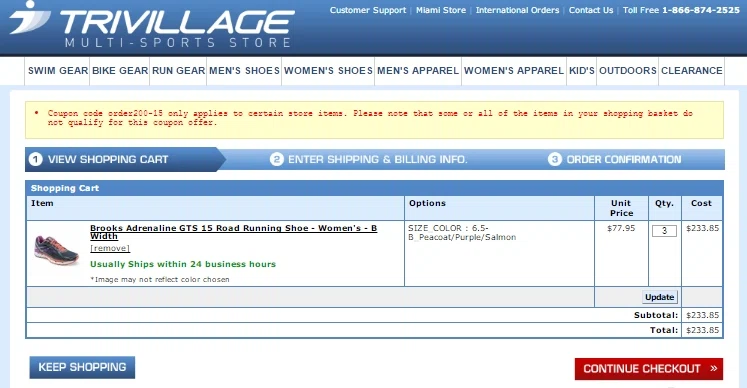The image size is (747, 388).
Task: Open the Kid's menu
Action: (582, 71)
